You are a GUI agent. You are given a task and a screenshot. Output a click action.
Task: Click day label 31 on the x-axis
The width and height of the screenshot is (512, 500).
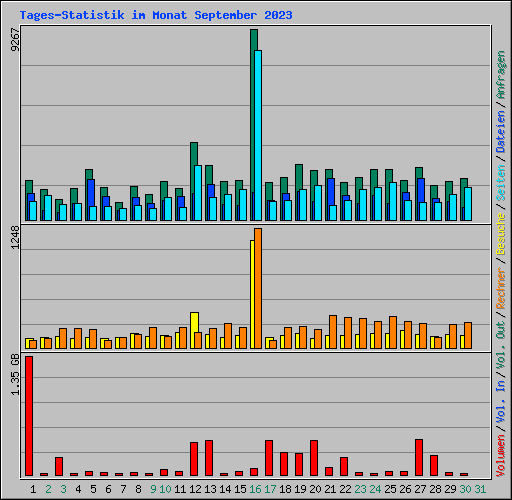(x=480, y=489)
